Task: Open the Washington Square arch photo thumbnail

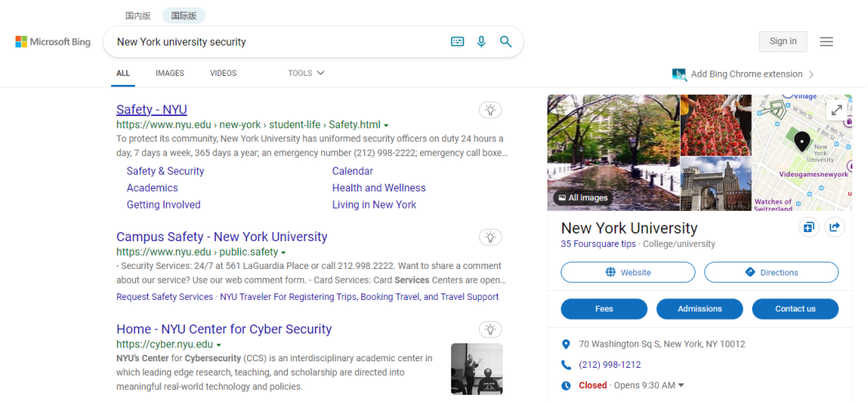Action: click(716, 184)
